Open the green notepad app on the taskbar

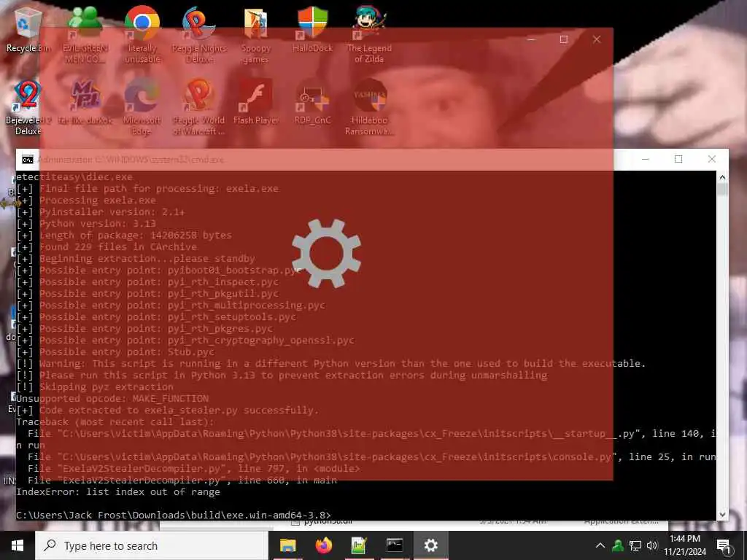(359, 545)
